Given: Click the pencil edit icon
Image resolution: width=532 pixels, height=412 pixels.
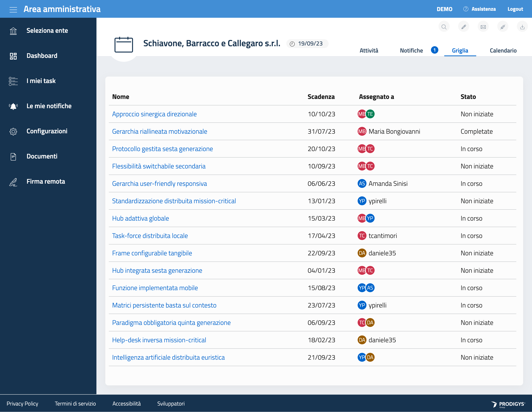Looking at the screenshot, I should 463,27.
